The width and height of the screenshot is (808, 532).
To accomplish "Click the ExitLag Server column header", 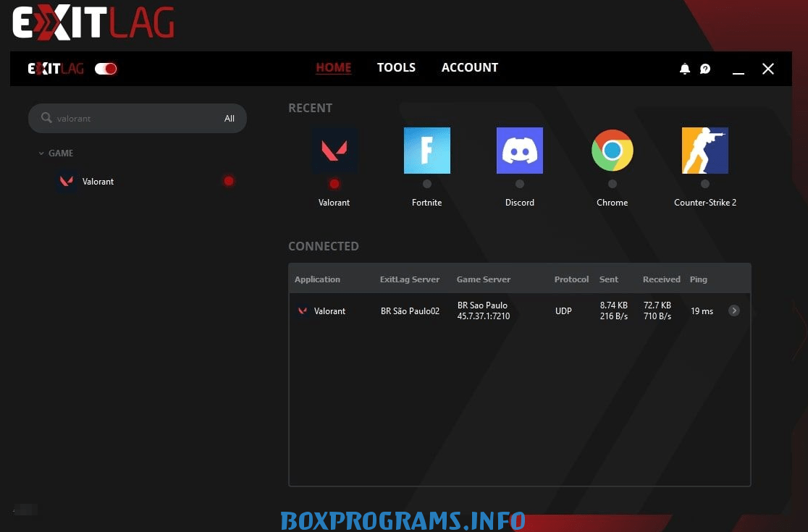I will [410, 279].
